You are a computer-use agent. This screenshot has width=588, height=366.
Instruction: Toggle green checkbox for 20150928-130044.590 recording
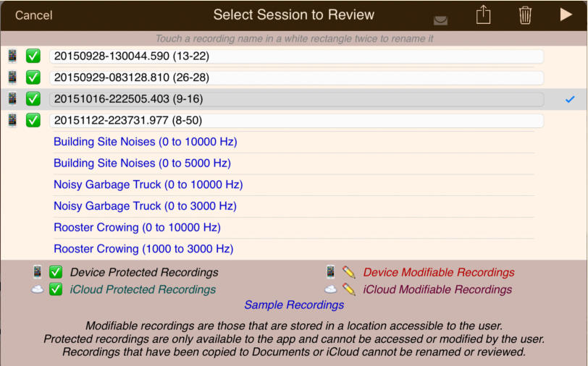point(33,56)
